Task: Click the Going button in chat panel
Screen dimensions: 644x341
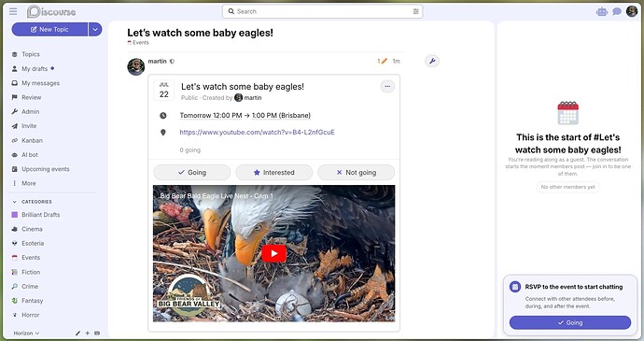Action: click(570, 322)
